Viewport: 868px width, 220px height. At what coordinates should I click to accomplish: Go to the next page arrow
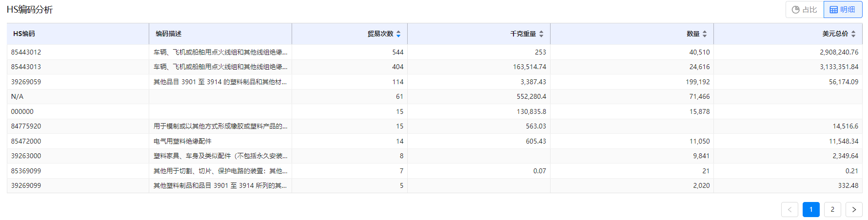tap(854, 209)
